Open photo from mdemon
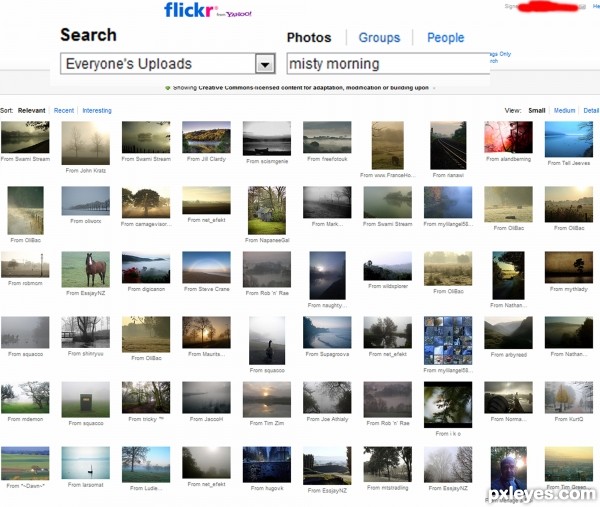Image resolution: width=600 pixels, height=507 pixels. pyautogui.click(x=25, y=397)
